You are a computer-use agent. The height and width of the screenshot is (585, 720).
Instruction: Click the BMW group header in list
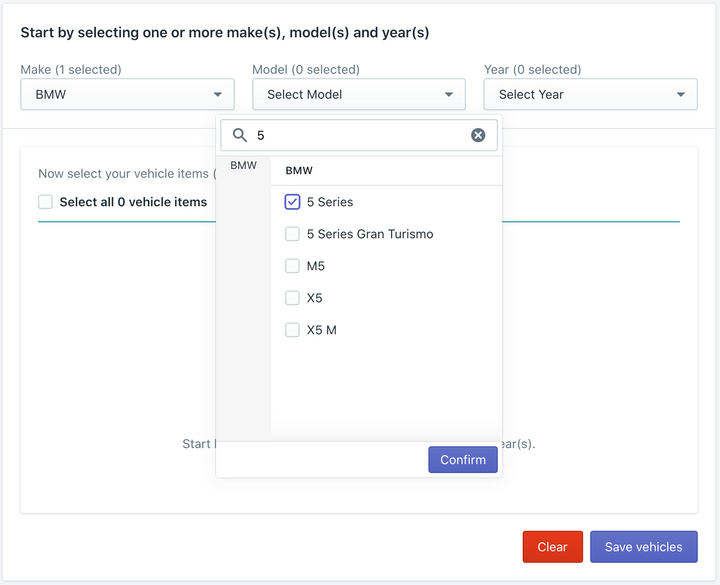point(299,170)
